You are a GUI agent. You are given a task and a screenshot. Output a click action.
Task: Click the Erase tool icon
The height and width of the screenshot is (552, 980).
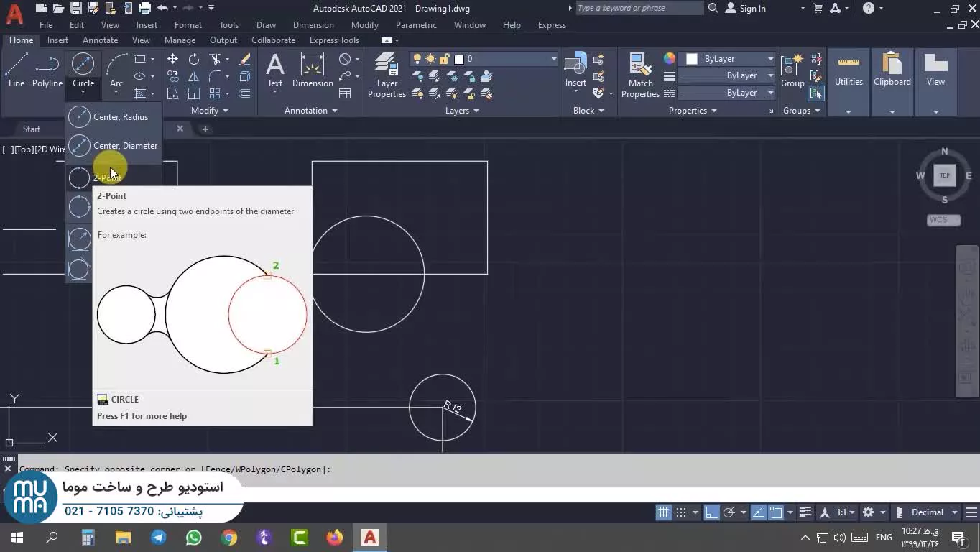244,59
